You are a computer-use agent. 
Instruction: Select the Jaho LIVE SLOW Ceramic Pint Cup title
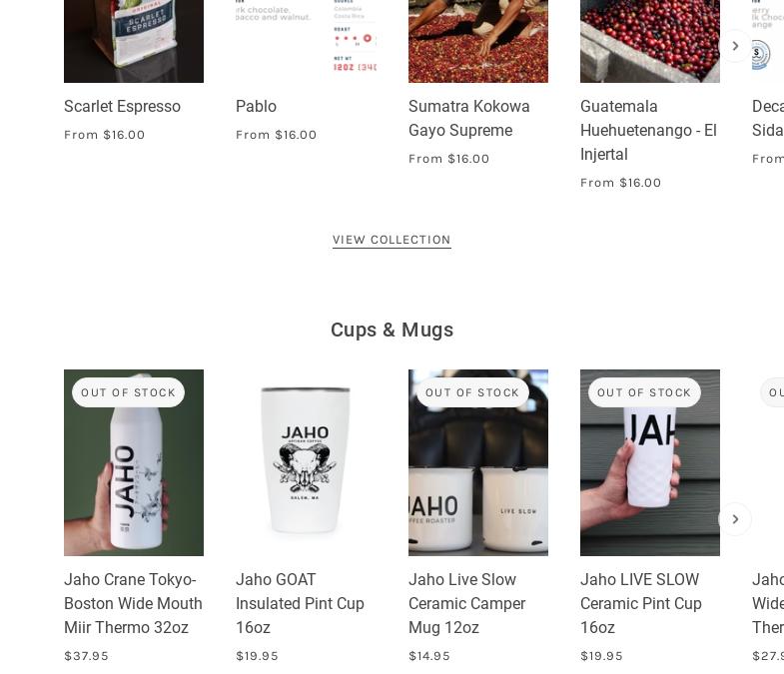pos(641,603)
